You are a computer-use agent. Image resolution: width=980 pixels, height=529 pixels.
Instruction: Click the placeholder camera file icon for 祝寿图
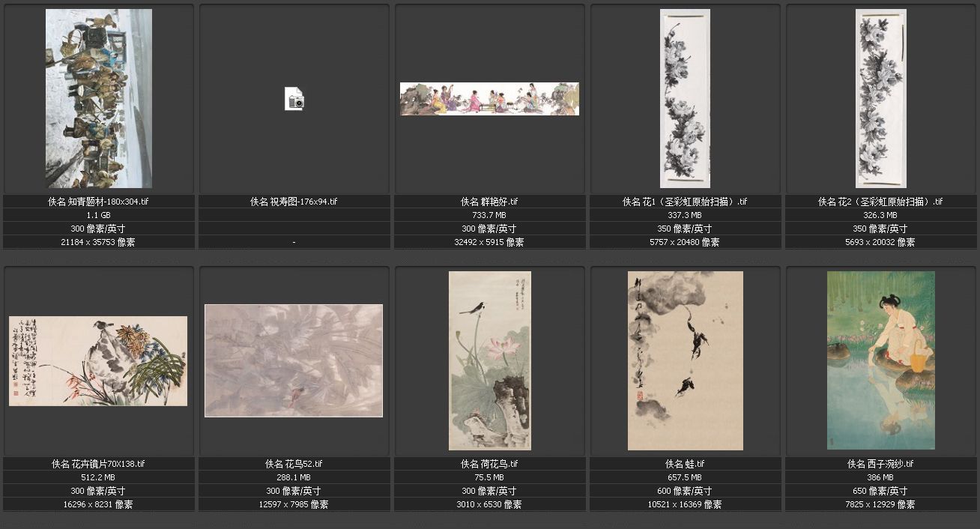click(294, 99)
